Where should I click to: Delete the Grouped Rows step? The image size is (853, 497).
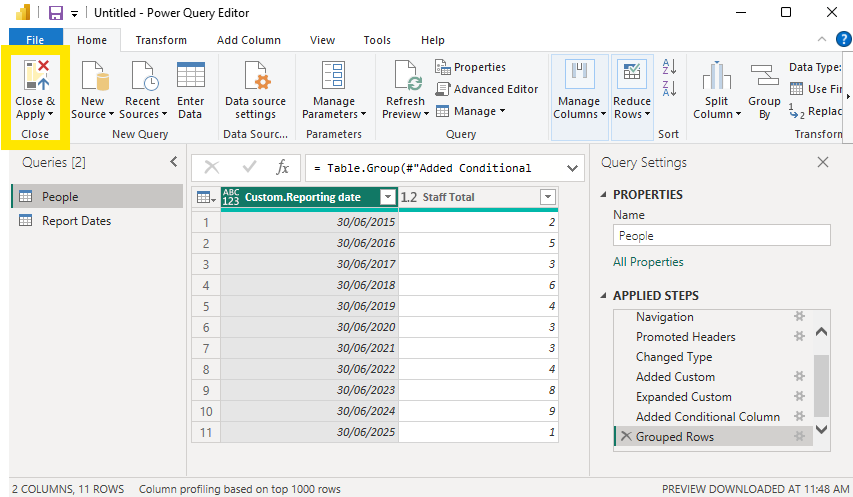coord(626,436)
